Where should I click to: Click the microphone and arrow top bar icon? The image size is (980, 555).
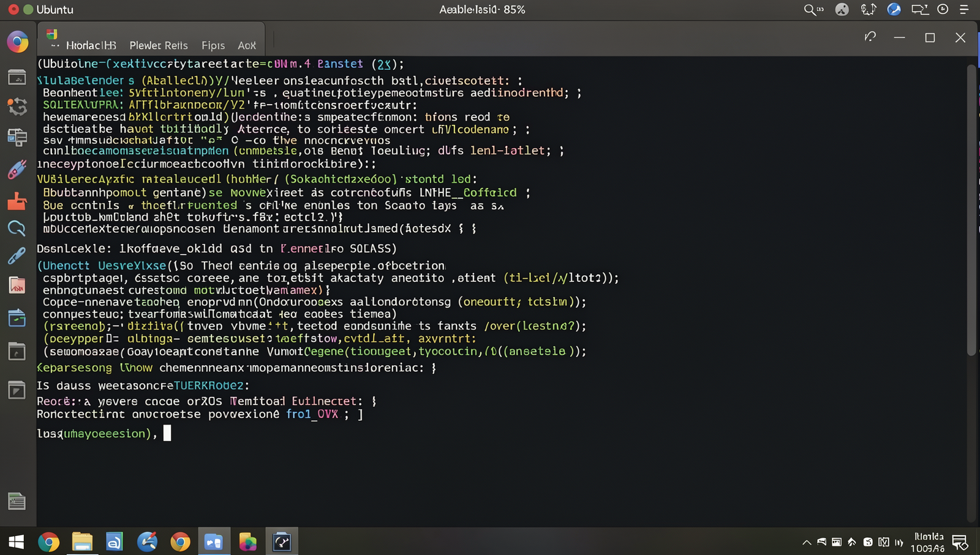tap(869, 9)
